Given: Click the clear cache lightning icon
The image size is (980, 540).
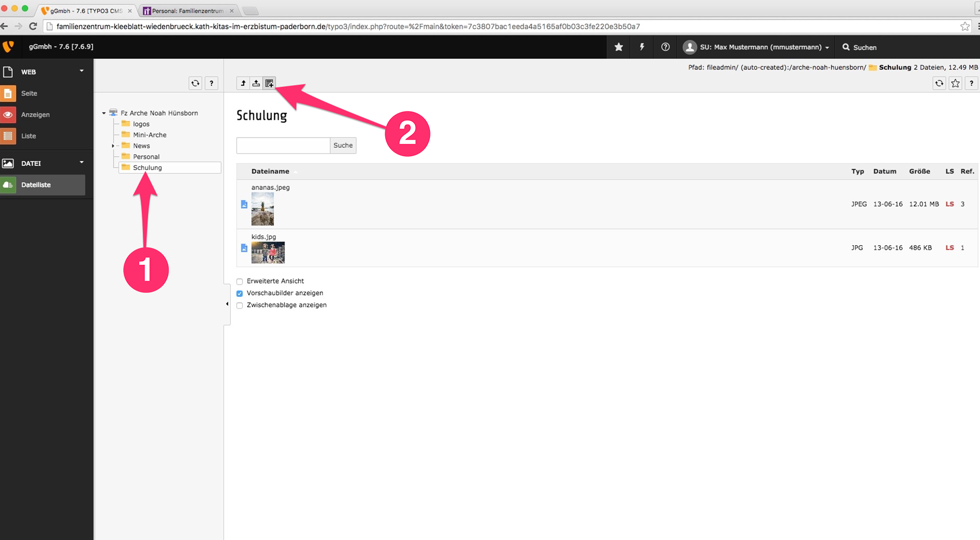Looking at the screenshot, I should click(x=642, y=47).
